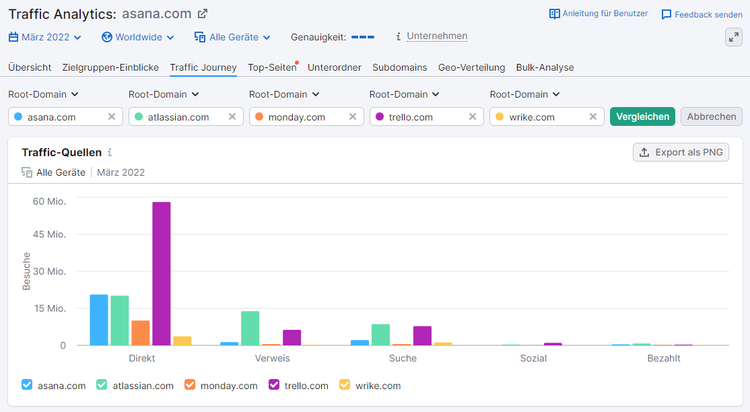750x412 pixels.
Task: Remove asana.com with its X icon
Action: [x=111, y=117]
